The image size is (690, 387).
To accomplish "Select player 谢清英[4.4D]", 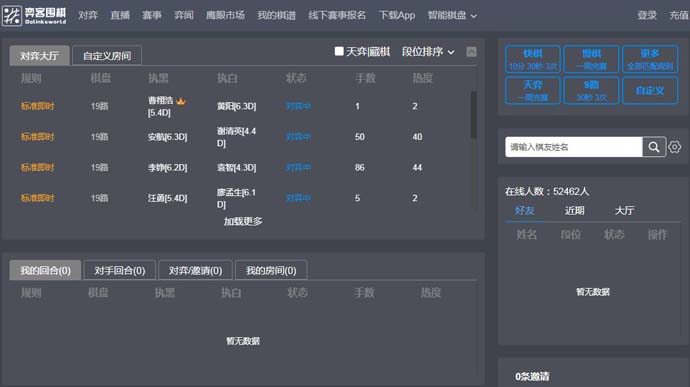I will [x=236, y=137].
